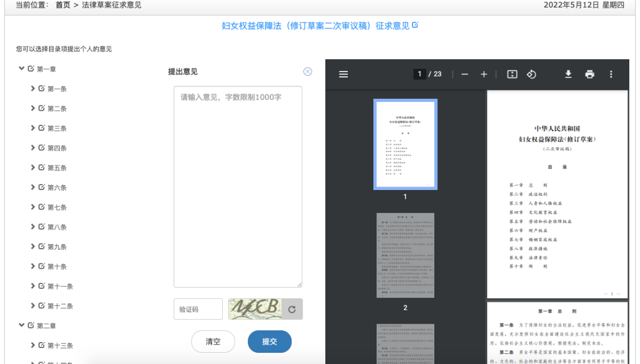The image size is (640, 364).
Task: Click edit icon for 第九条
Action: (x=41, y=246)
